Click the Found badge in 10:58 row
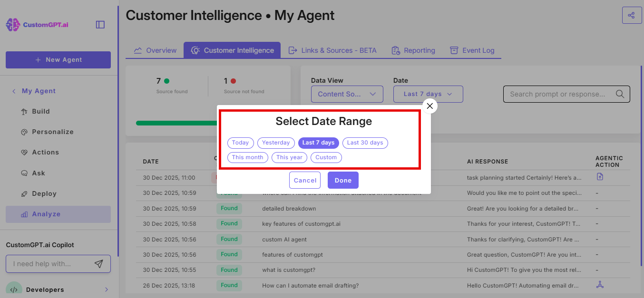Image resolution: width=644 pixels, height=298 pixels. (x=229, y=223)
